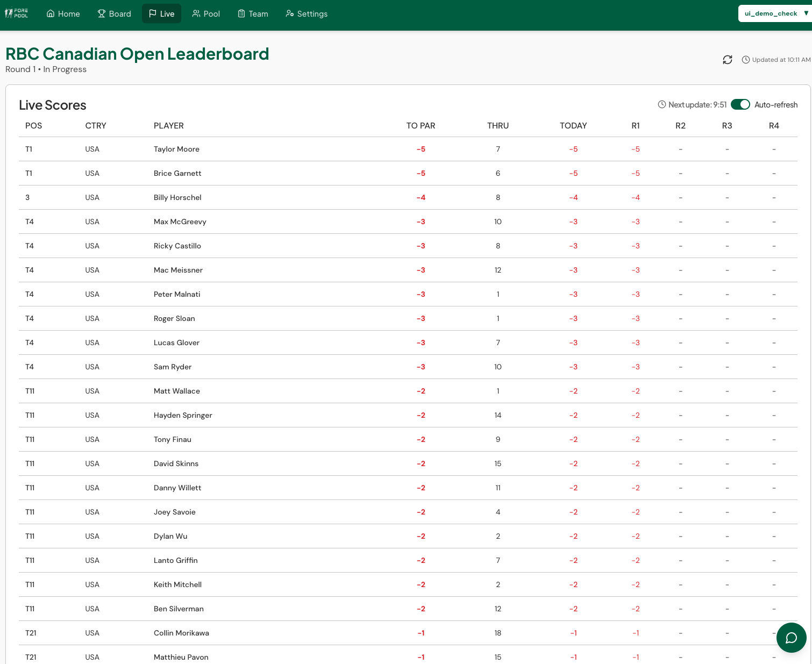Click the Round 1 In Progress status text
Viewport: 812px width, 664px height.
46,69
